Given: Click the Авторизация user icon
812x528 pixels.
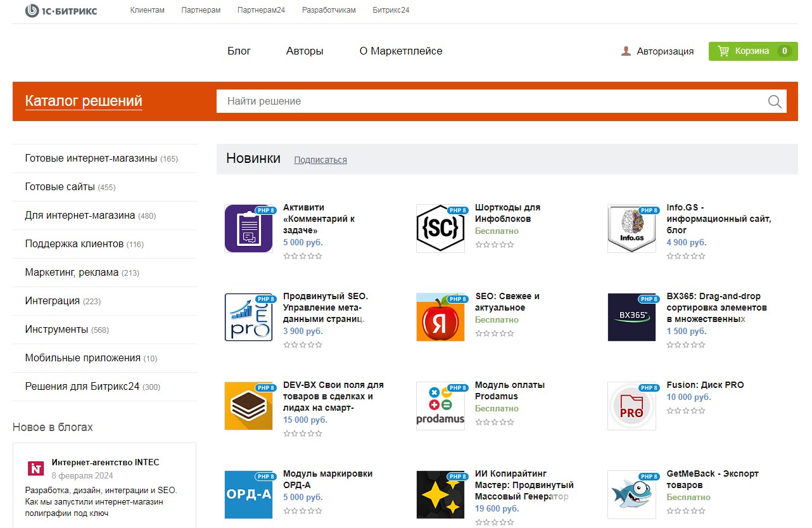Looking at the screenshot, I should coord(626,51).
